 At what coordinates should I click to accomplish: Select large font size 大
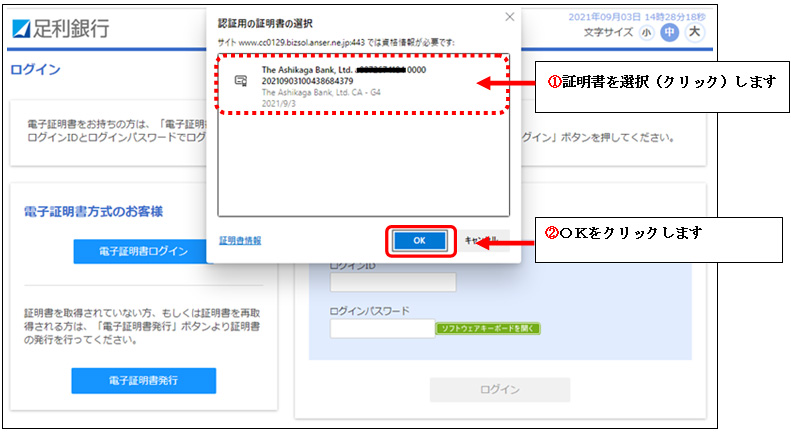point(695,32)
